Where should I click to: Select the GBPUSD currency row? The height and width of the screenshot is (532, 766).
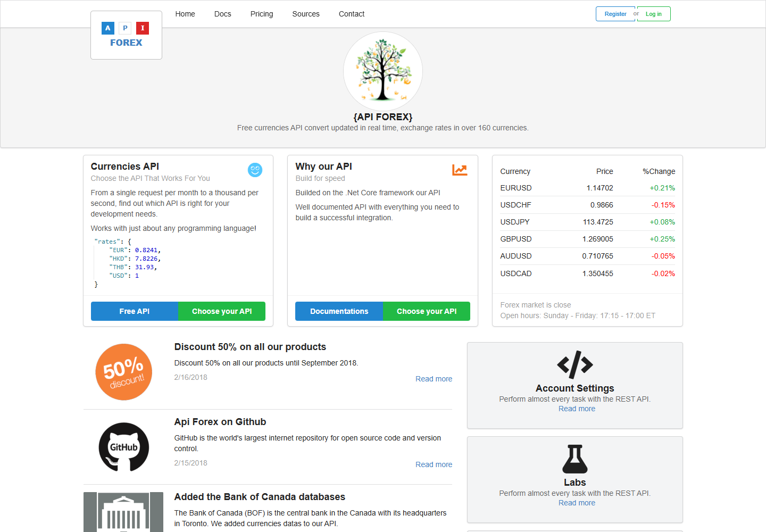click(588, 239)
